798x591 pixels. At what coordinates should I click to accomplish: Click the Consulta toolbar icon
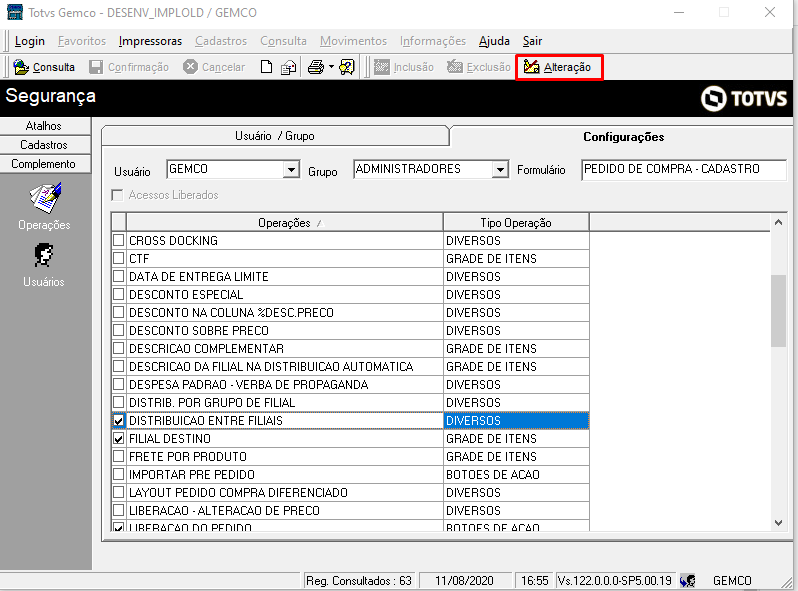[x=21, y=67]
